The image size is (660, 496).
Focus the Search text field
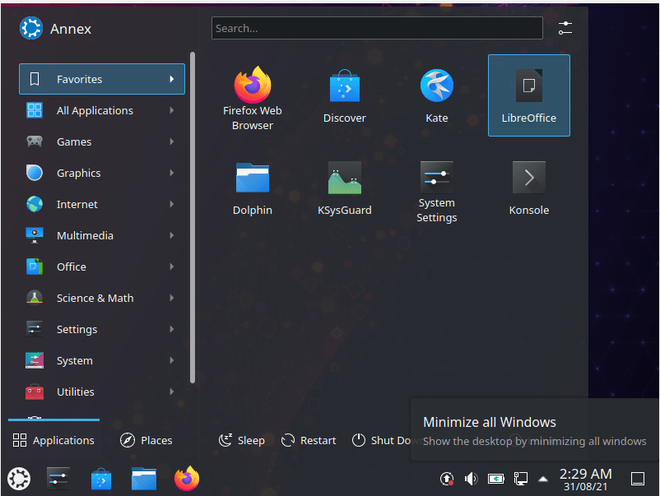(377, 28)
